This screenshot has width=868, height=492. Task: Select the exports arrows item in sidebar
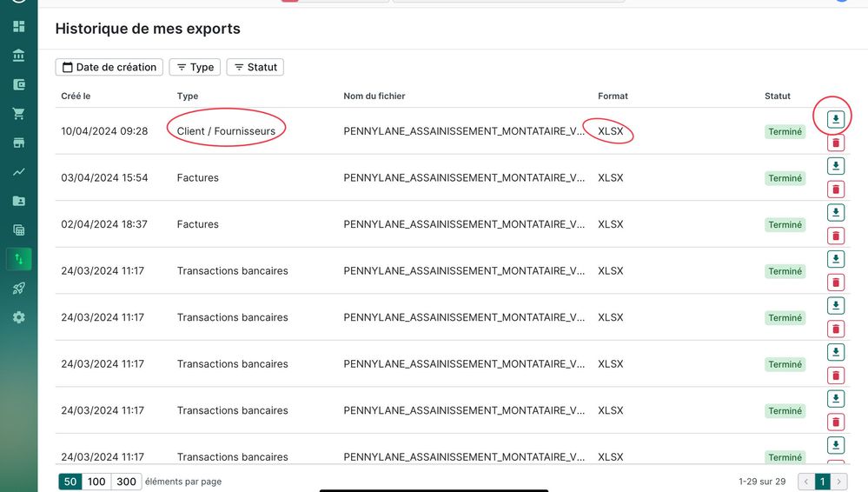[18, 259]
